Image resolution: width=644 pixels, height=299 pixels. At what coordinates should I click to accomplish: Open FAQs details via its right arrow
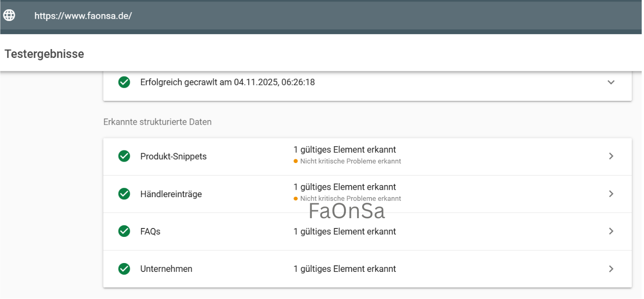[611, 231]
